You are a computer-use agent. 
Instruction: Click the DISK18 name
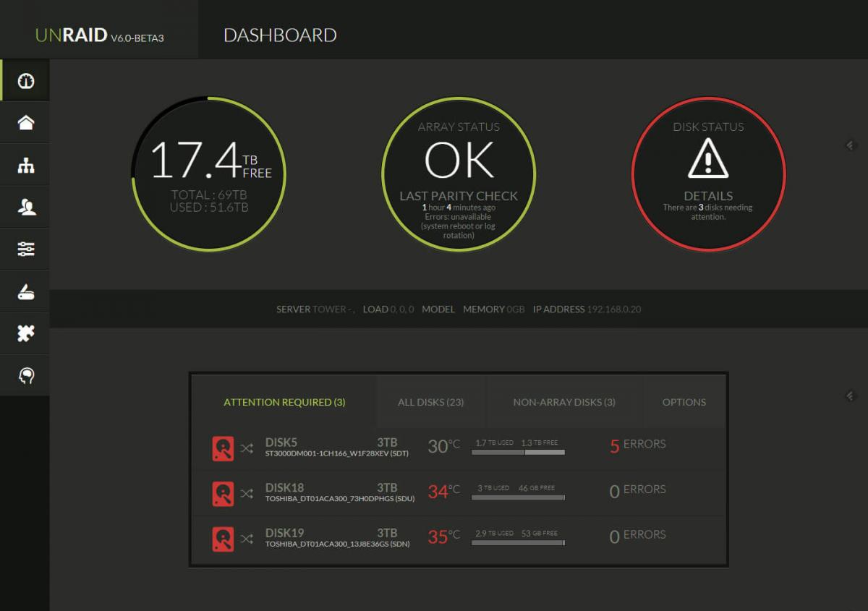point(284,488)
